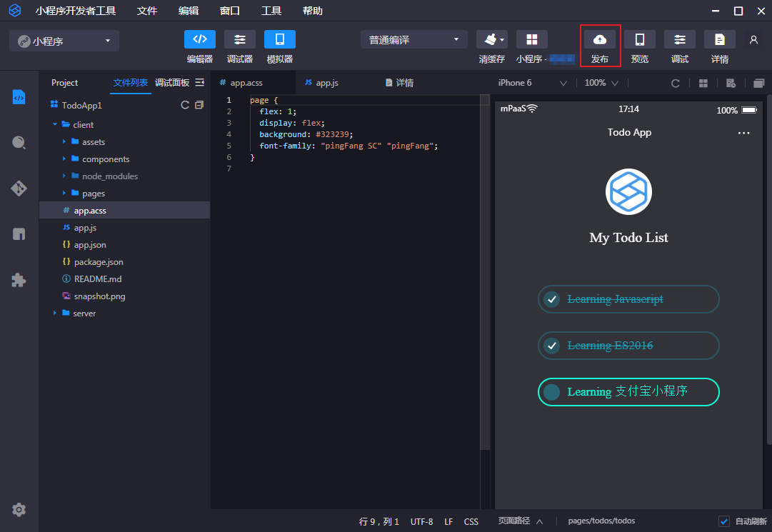Click the simulator grid layout icon
The width and height of the screenshot is (772, 532).
[x=703, y=83]
